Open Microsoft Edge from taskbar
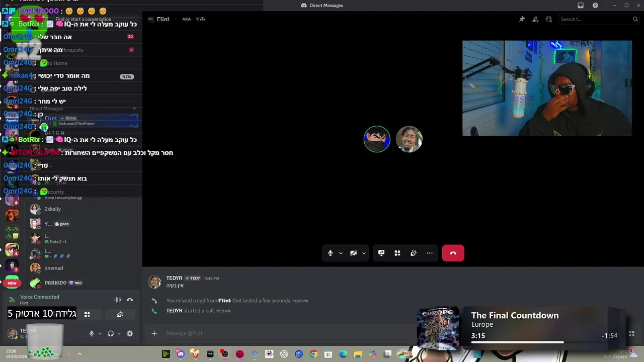Viewport: 644px width, 362px height. coord(343,354)
